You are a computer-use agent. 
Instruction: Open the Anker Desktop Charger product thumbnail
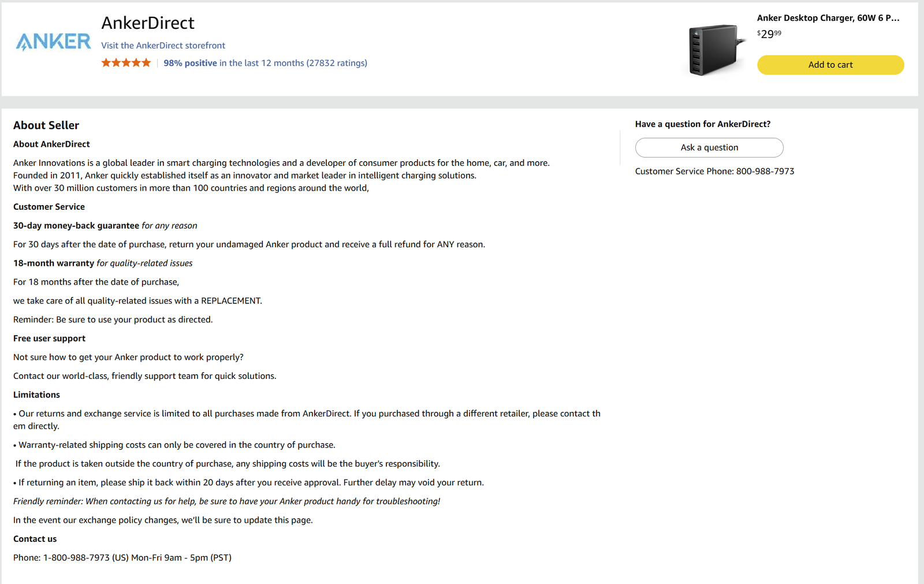pos(716,50)
